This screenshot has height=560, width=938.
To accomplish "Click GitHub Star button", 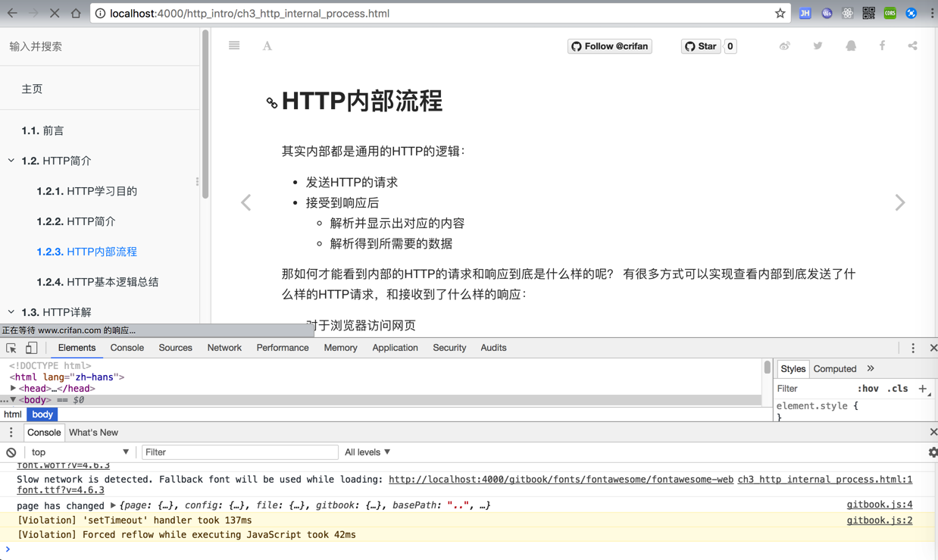I will coord(701,46).
